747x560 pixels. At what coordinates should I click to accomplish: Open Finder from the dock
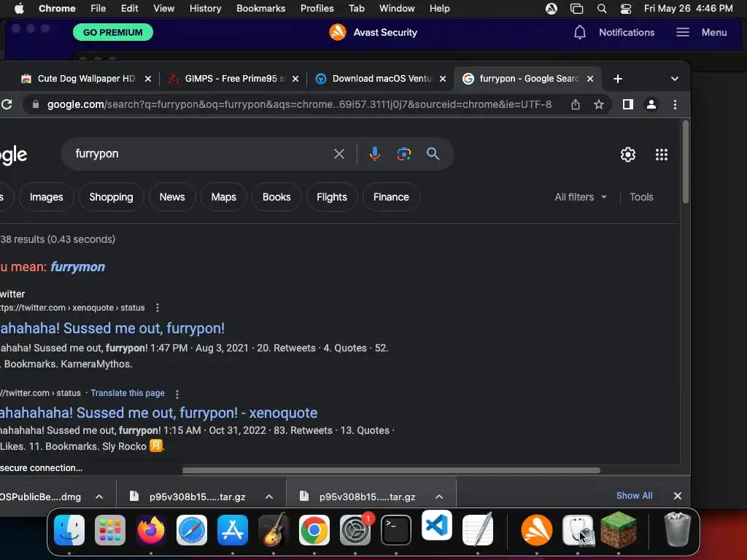[x=69, y=529]
